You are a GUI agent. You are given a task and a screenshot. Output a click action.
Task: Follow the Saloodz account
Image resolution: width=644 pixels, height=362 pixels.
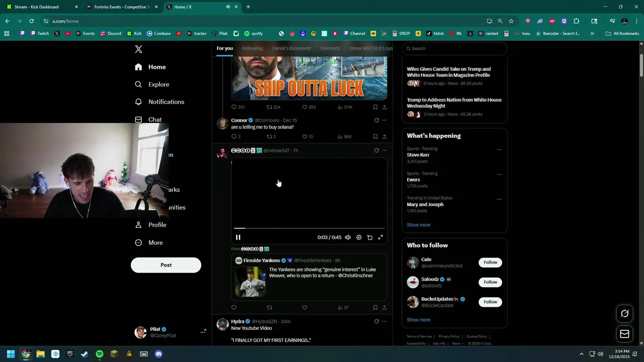click(491, 282)
